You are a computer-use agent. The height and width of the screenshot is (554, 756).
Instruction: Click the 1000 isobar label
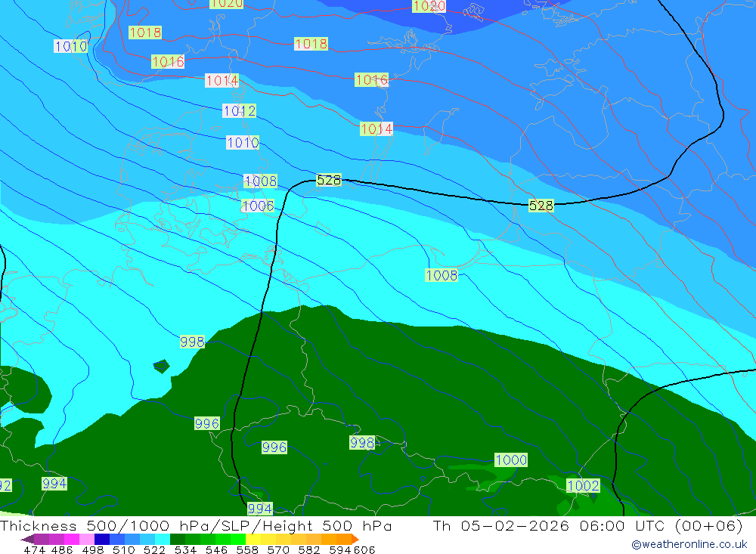(x=510, y=460)
